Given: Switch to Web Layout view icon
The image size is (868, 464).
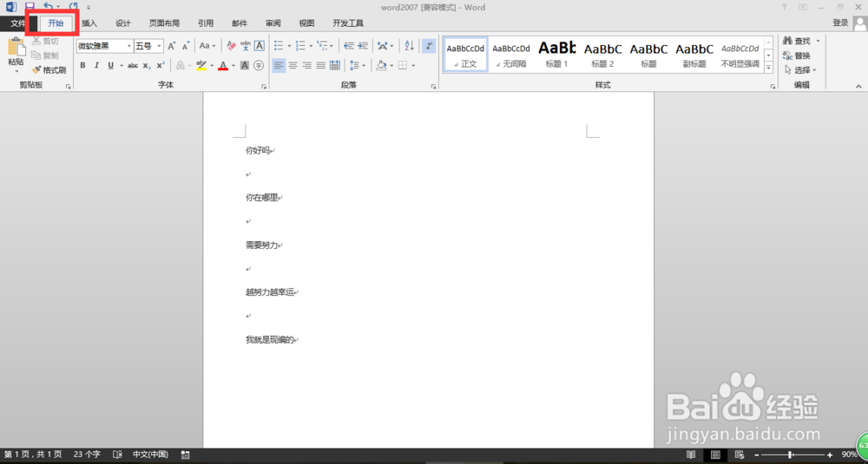Looking at the screenshot, I should tap(740, 454).
